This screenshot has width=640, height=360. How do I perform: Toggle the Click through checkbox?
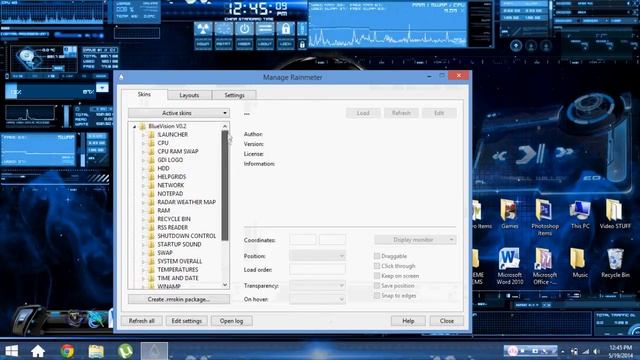377,266
